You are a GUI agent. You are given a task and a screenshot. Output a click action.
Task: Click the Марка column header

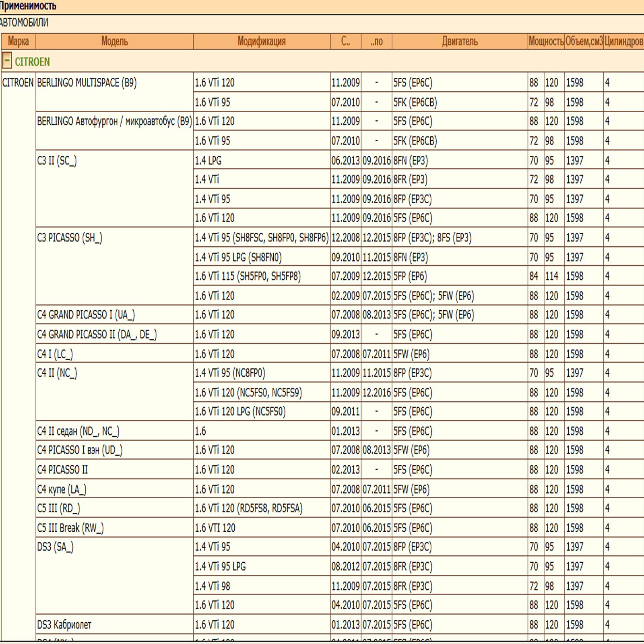click(19, 41)
